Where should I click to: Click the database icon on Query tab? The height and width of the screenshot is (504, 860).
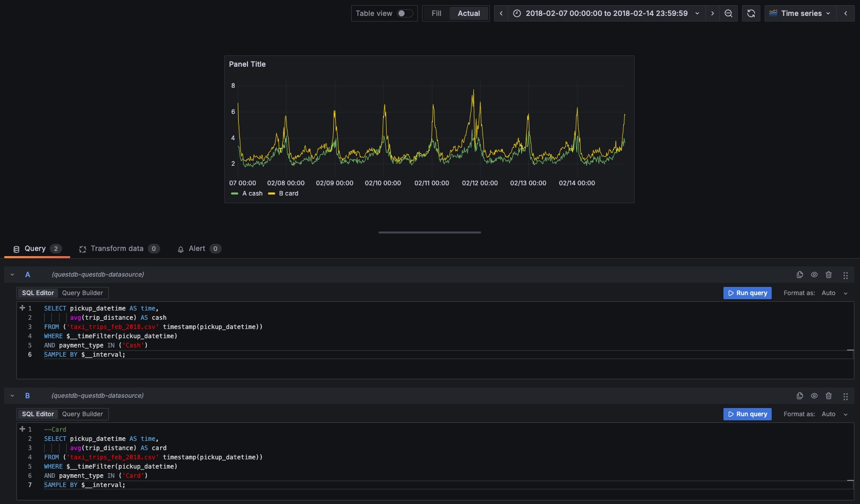tap(16, 249)
